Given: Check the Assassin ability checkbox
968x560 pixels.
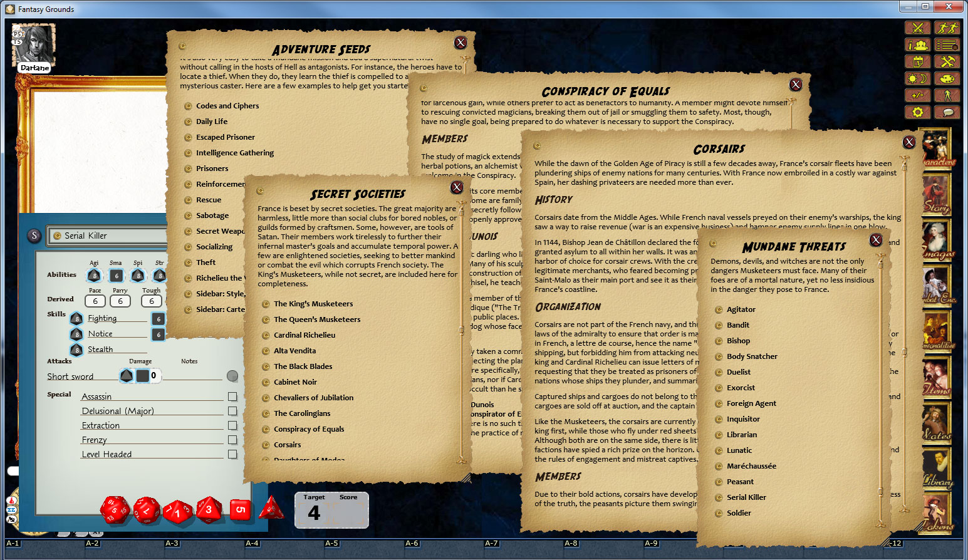Looking at the screenshot, I should tap(232, 396).
